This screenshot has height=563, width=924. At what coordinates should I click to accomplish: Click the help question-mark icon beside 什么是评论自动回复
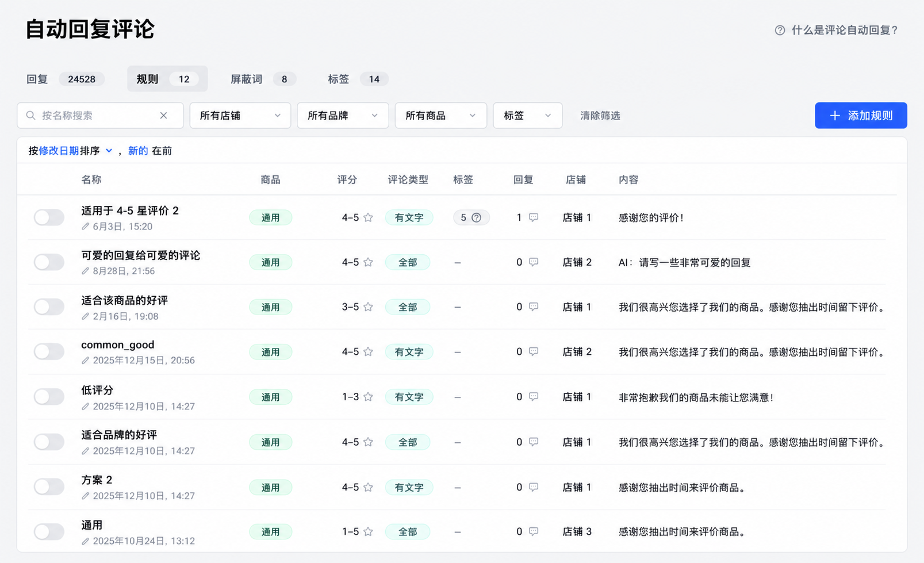[x=780, y=30]
